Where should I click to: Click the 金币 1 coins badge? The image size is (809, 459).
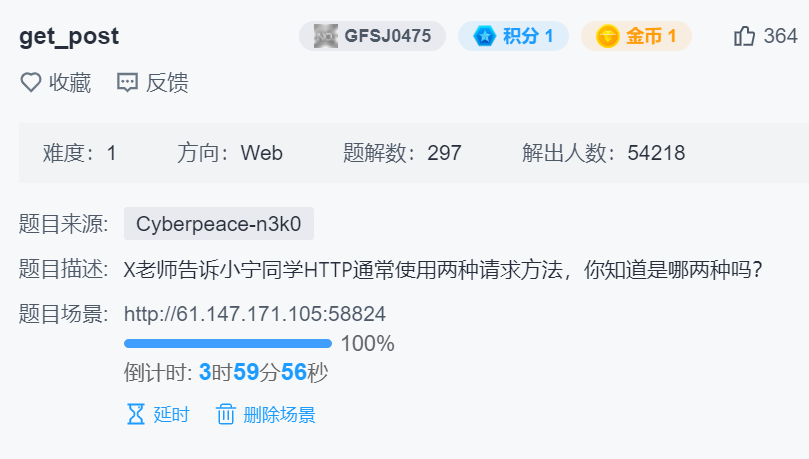pos(636,36)
